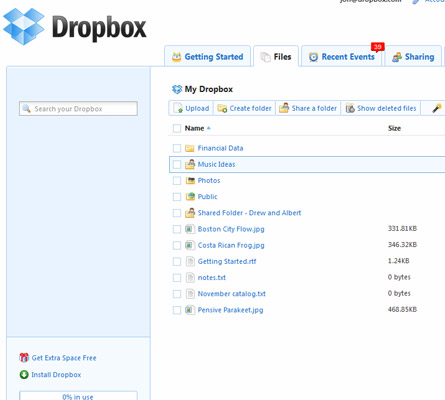This screenshot has width=445, height=400.
Task: Click the Name column sort arrow
Action: [209, 128]
